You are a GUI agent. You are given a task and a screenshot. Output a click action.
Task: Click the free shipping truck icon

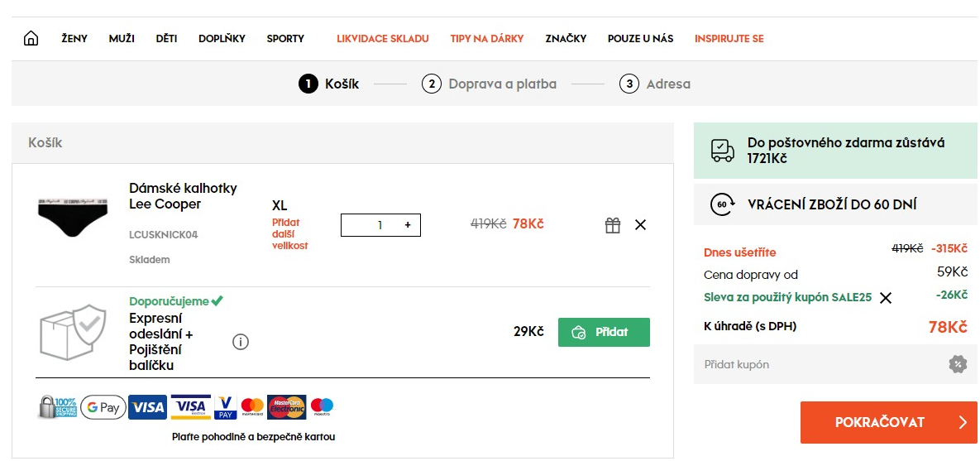pos(723,151)
